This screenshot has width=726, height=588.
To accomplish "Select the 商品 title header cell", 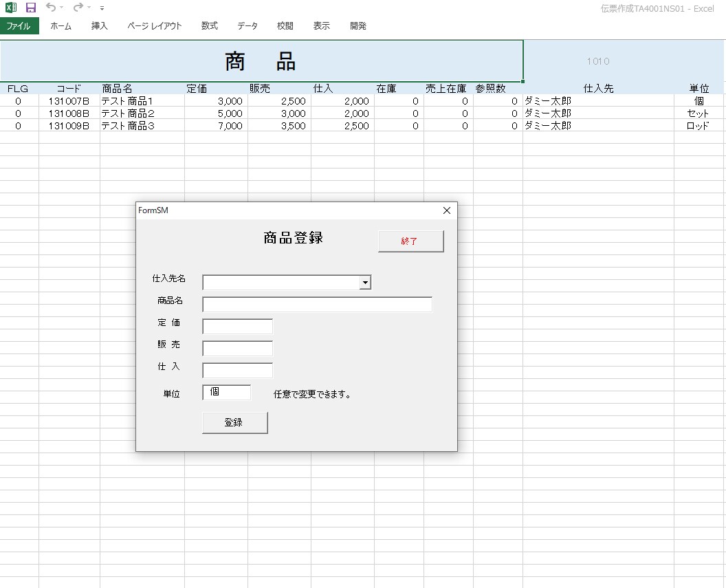I will click(262, 61).
